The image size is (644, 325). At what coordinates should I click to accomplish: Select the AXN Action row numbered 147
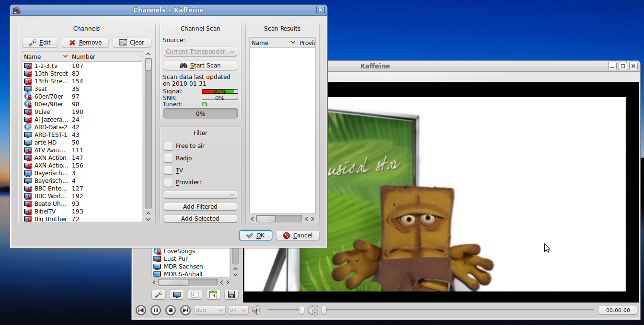coord(82,158)
